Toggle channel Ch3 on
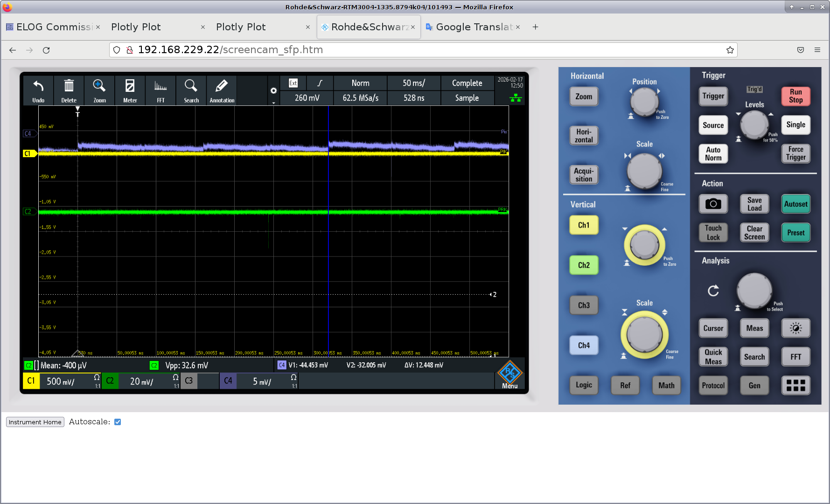830x504 pixels. (584, 305)
